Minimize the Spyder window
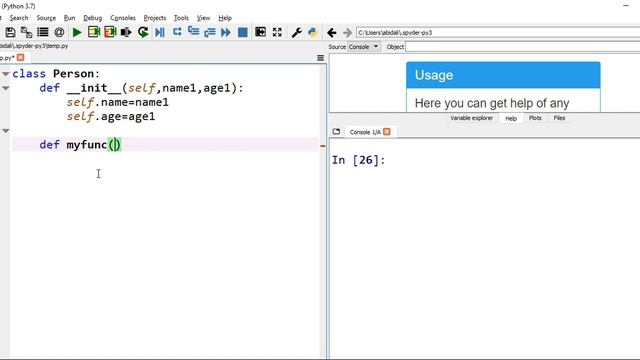The height and width of the screenshot is (360, 640). click(626, 6)
